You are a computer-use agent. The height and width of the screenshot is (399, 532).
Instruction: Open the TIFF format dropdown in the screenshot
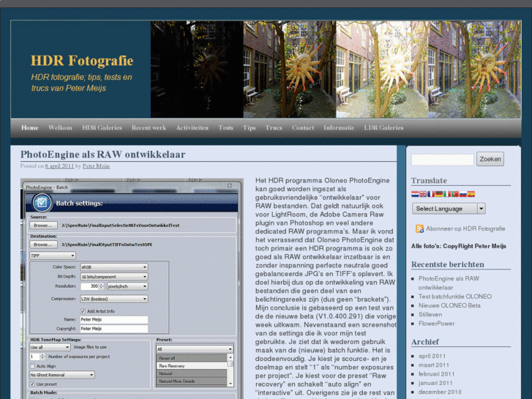tap(53, 256)
